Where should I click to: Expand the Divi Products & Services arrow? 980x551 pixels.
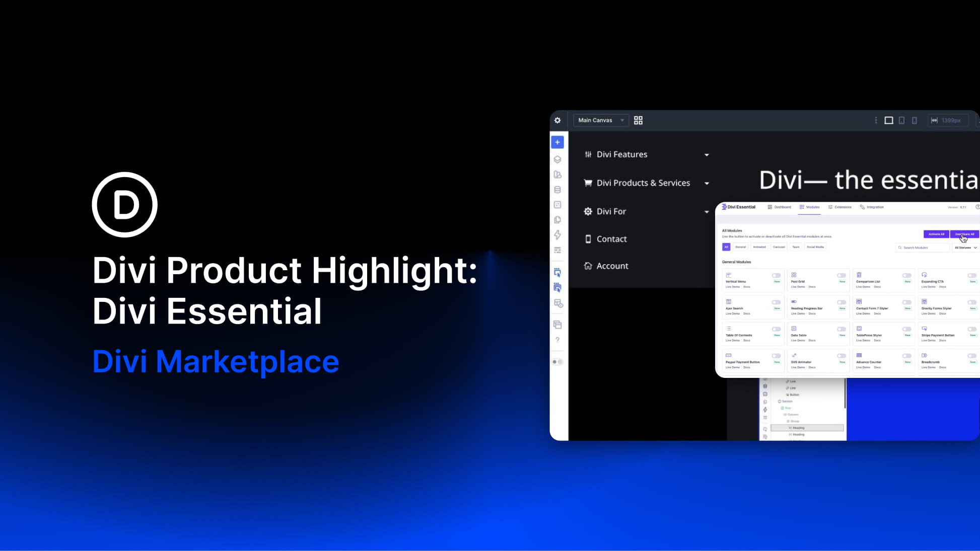707,183
